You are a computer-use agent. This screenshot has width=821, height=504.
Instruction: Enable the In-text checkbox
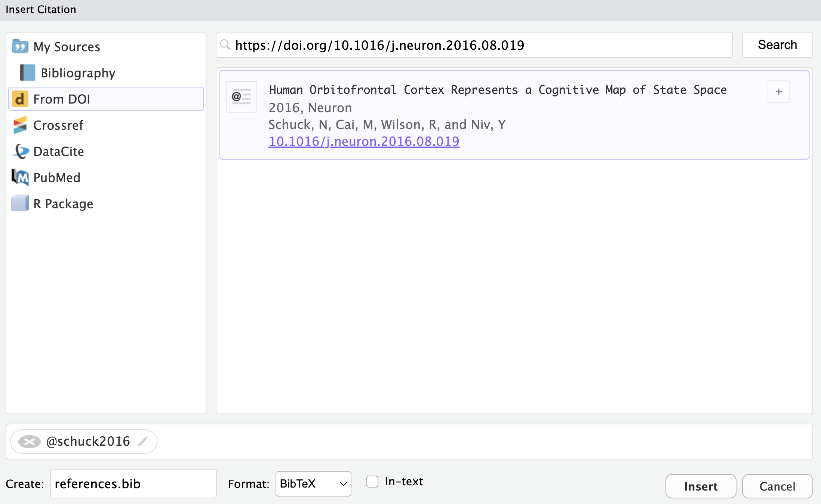click(x=372, y=482)
